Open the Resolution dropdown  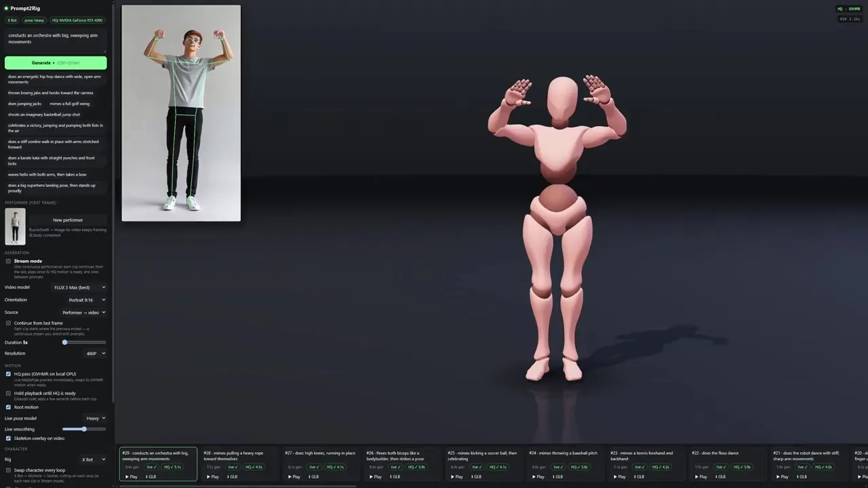click(94, 353)
